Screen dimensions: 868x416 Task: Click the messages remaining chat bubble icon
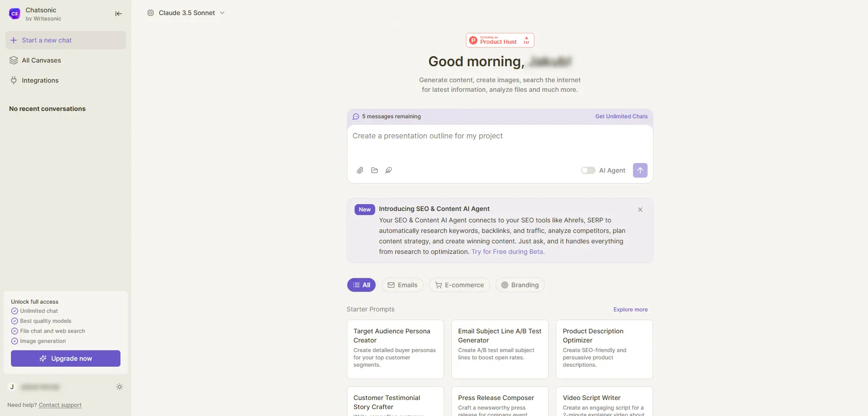coord(356,116)
